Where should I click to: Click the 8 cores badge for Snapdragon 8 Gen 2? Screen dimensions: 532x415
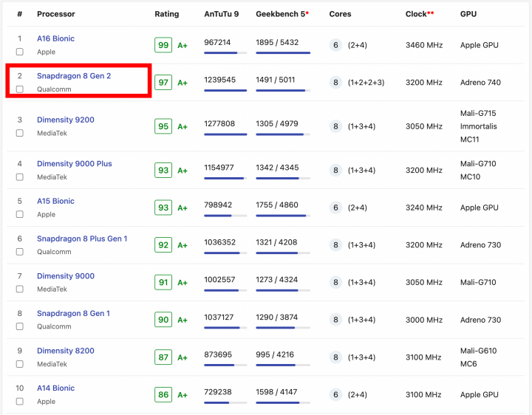pyautogui.click(x=335, y=83)
